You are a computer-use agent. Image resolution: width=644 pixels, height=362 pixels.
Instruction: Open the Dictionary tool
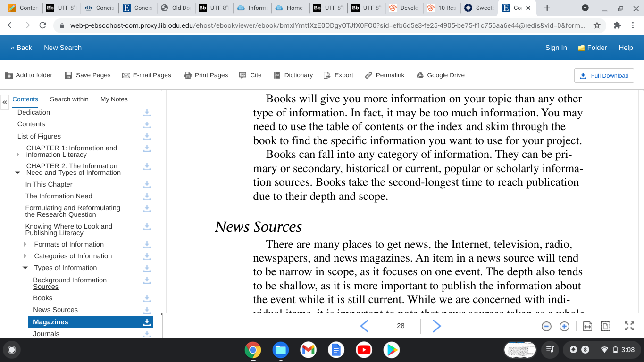coord(293,75)
